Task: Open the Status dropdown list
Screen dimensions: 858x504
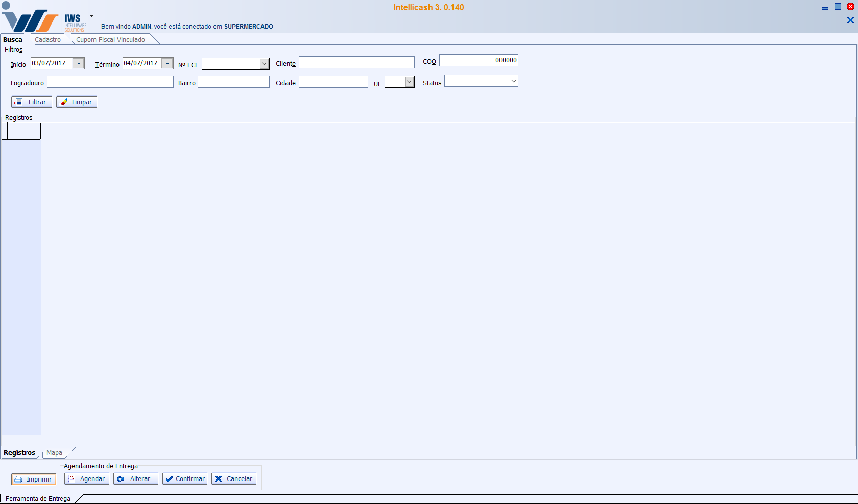Action: [x=513, y=81]
